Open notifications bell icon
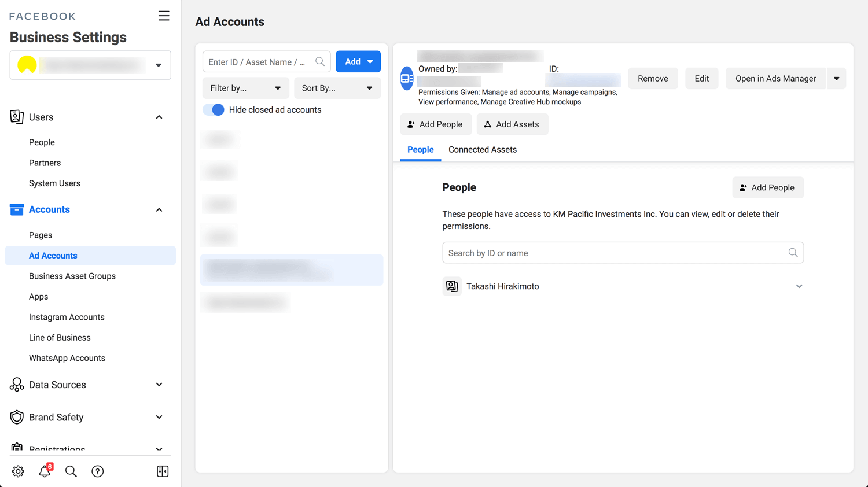This screenshot has width=868, height=487. click(45, 471)
